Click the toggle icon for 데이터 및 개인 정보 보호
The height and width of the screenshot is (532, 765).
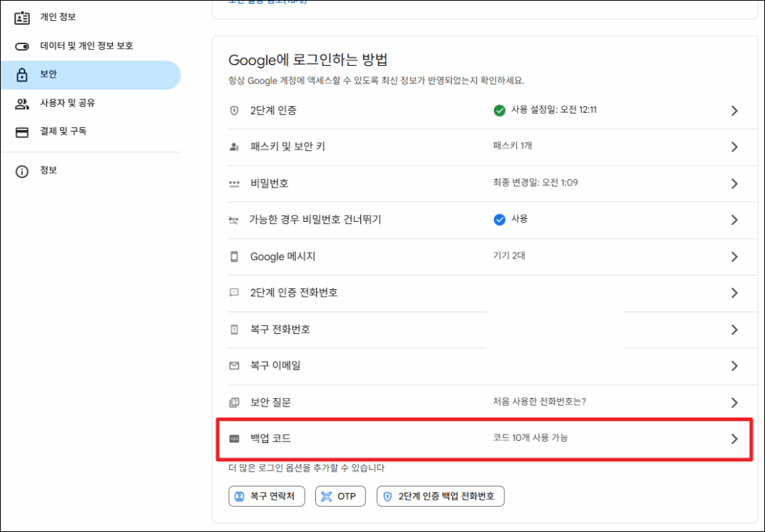[22, 46]
